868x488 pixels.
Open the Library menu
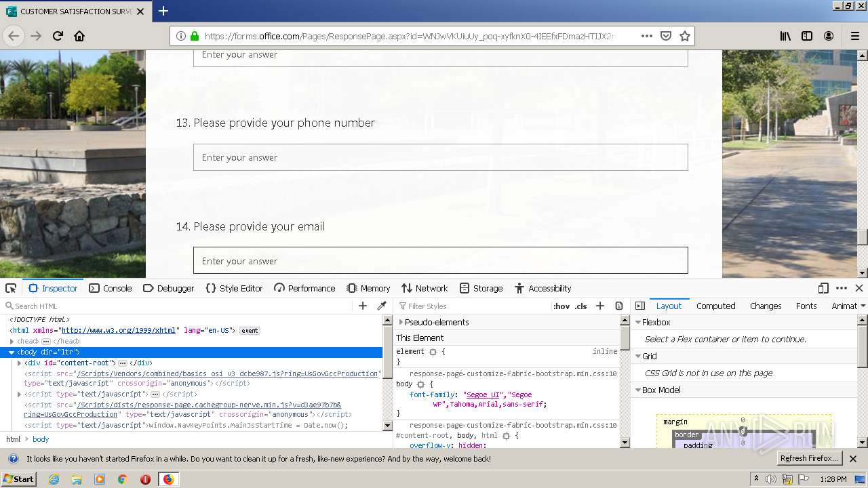pyautogui.click(x=785, y=36)
